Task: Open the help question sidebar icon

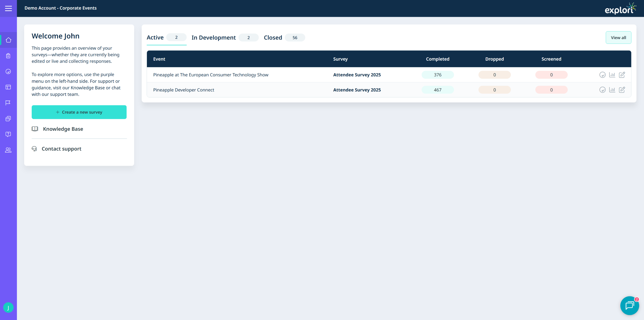Action: click(8, 134)
